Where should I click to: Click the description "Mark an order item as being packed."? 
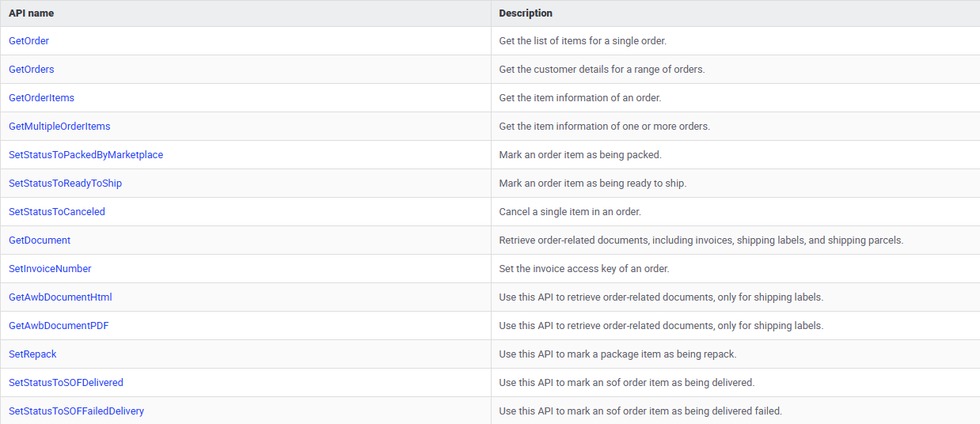click(x=579, y=155)
